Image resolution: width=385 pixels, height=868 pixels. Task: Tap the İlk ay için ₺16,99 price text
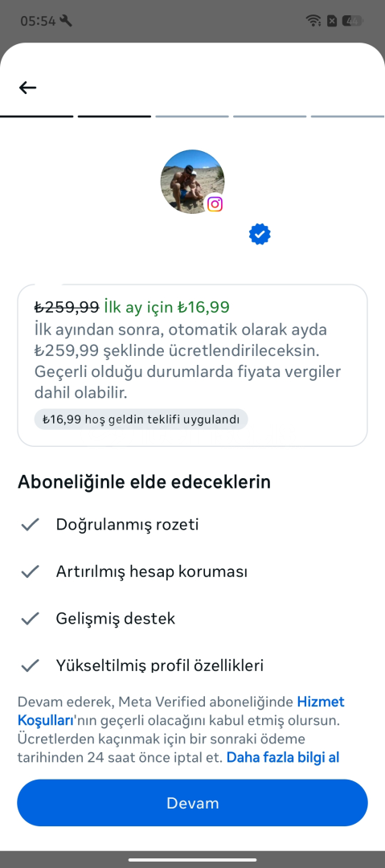[x=166, y=307]
